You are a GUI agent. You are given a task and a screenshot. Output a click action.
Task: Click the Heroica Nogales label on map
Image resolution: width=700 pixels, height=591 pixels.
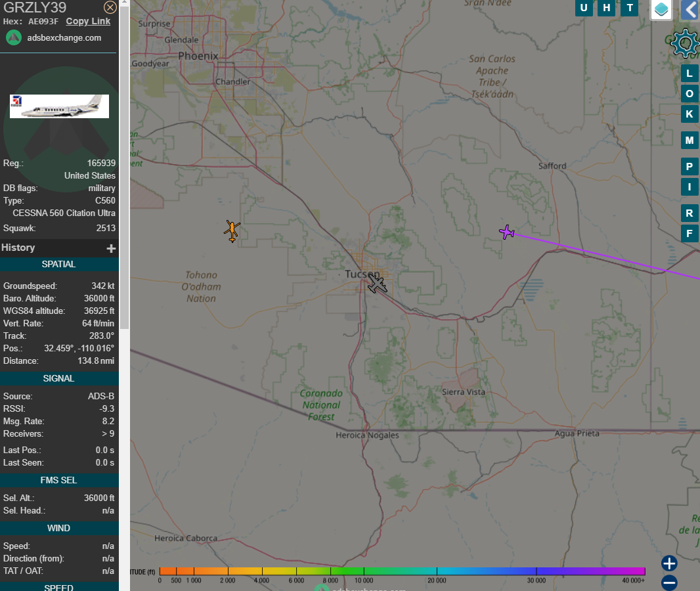[x=368, y=435]
